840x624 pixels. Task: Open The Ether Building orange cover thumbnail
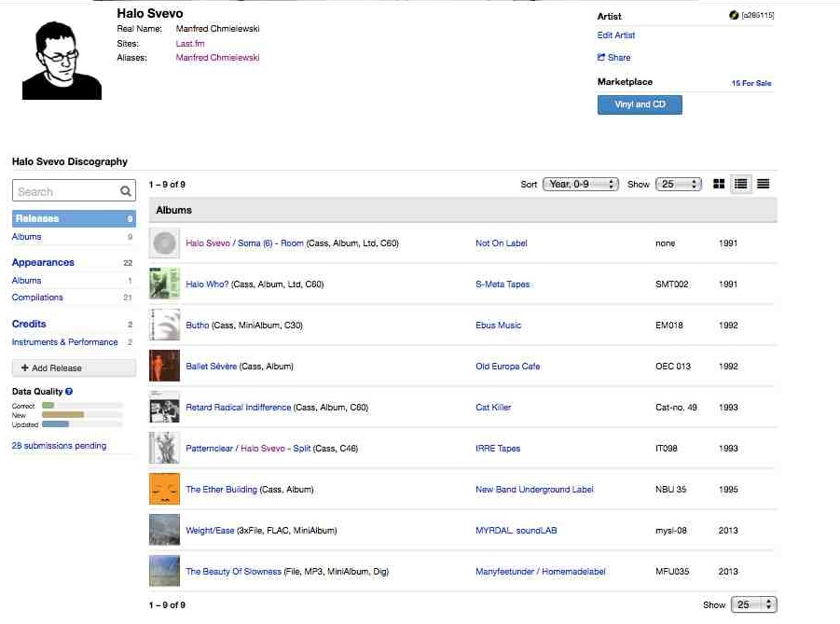(x=164, y=489)
